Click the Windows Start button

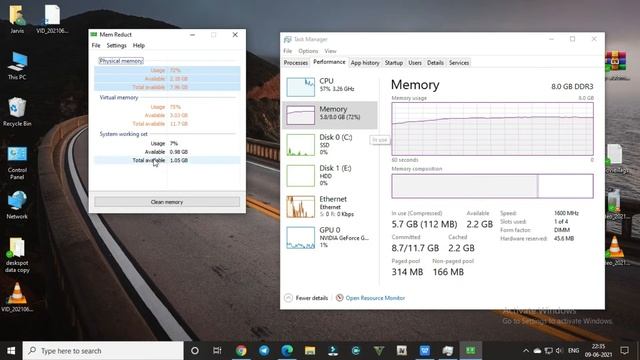coord(11,351)
